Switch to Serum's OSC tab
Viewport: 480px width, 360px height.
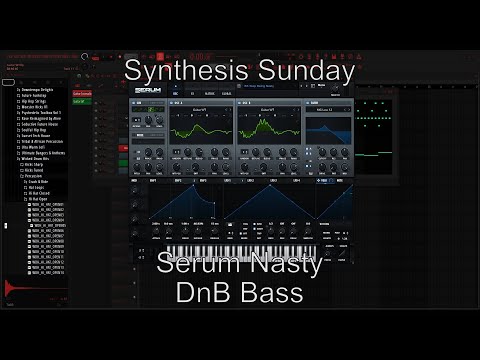coord(175,94)
